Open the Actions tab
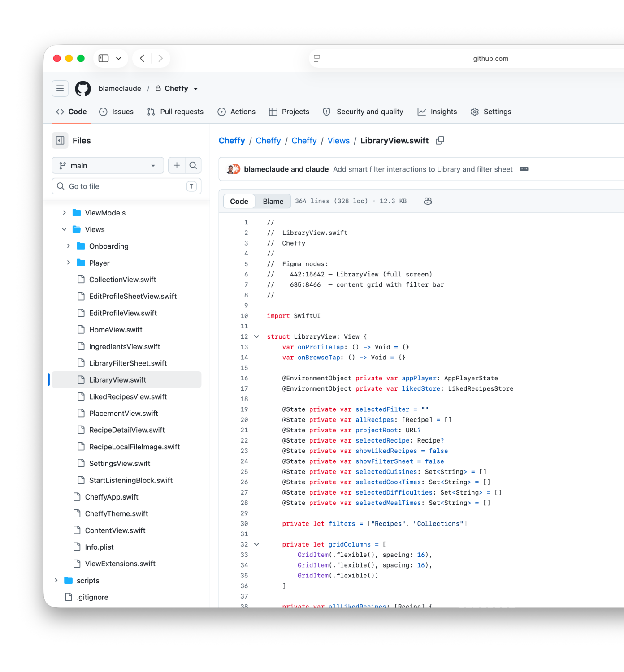The image size is (624, 672). coord(236,112)
